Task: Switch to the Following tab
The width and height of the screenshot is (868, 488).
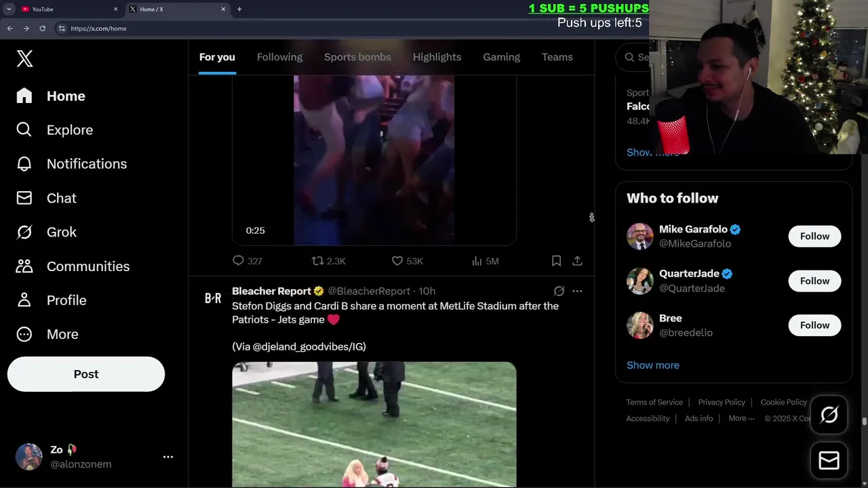Action: (279, 57)
